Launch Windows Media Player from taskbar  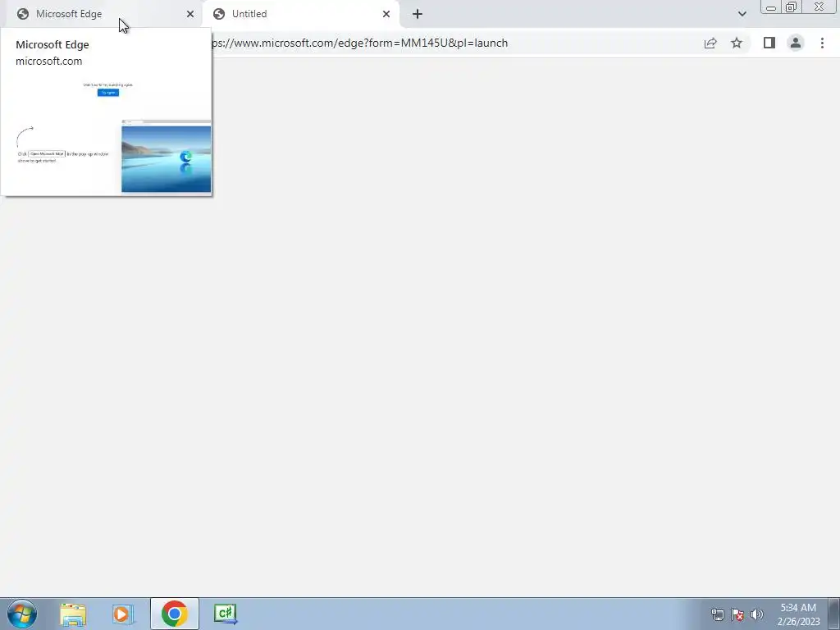123,614
